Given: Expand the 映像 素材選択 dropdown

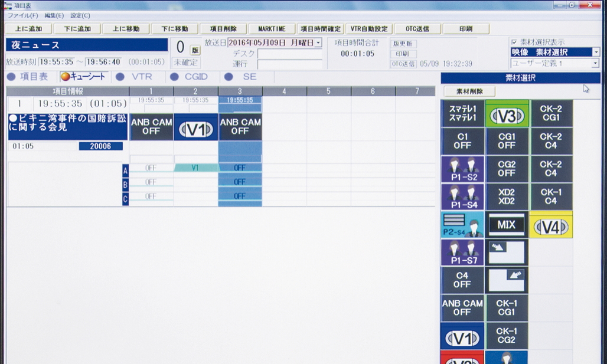Looking at the screenshot, I should point(596,53).
